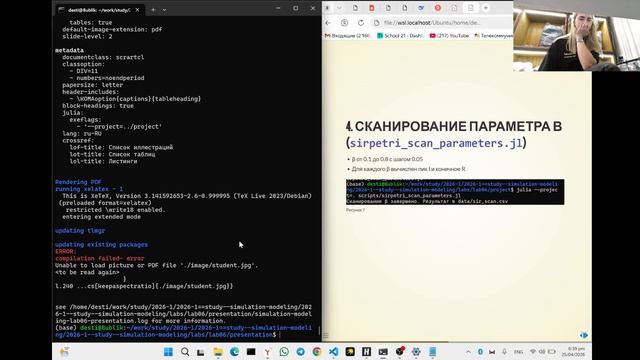Click the 'Рисунок 1' slide caption
The height and width of the screenshot is (360, 640).
coord(356,210)
